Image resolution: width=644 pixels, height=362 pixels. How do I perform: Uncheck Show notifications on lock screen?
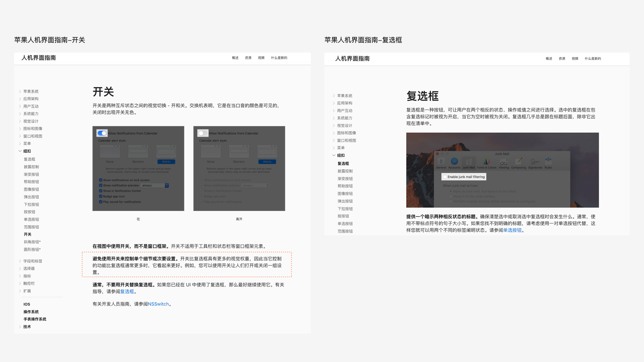point(101,180)
